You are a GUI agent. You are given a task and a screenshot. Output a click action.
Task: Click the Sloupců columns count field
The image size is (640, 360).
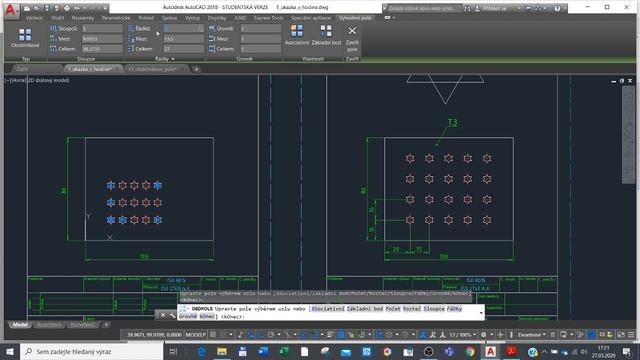pos(102,29)
